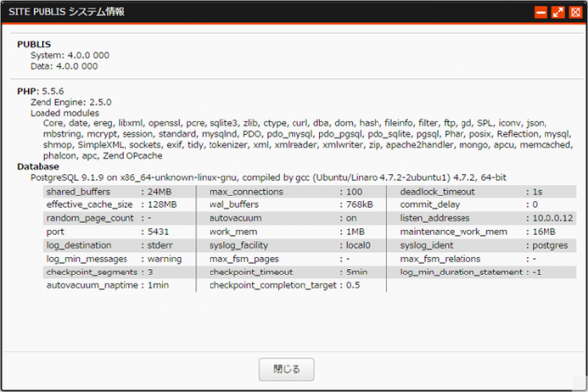Click the SITE PUBLIS システム情報 title bar
588x392 pixels.
(x=263, y=12)
